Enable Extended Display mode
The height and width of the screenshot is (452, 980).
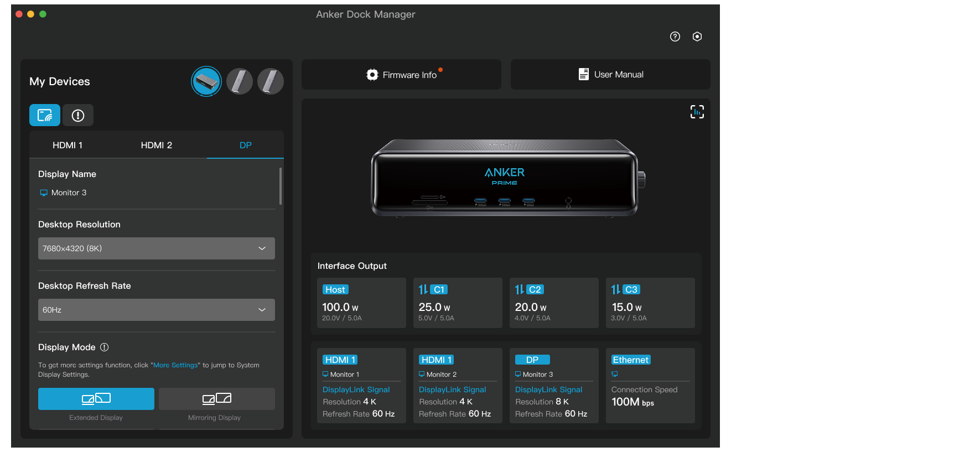[96, 399]
